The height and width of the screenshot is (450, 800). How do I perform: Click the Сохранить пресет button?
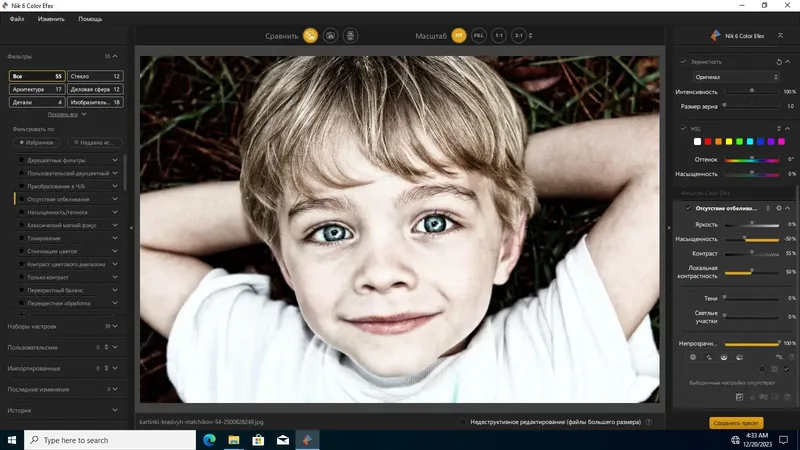click(x=736, y=423)
